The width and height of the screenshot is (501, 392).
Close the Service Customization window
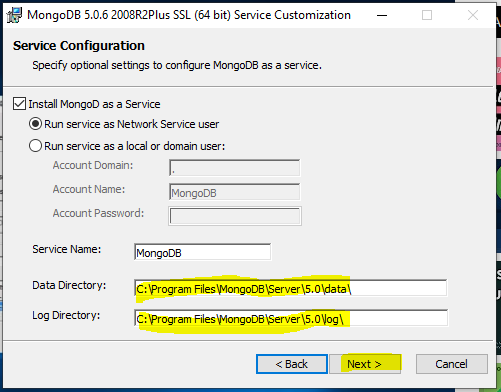point(473,15)
